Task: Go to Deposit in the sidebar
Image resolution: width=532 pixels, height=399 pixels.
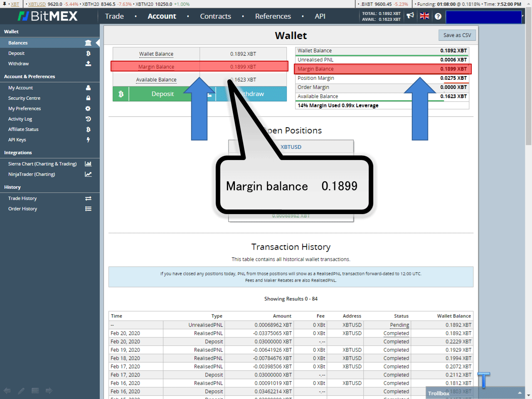Action: [16, 53]
